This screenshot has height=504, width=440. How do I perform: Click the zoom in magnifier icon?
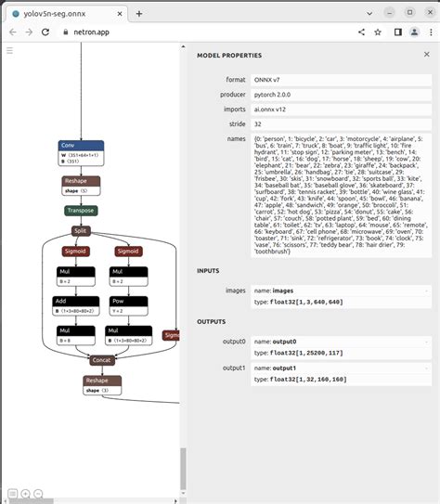click(25, 494)
